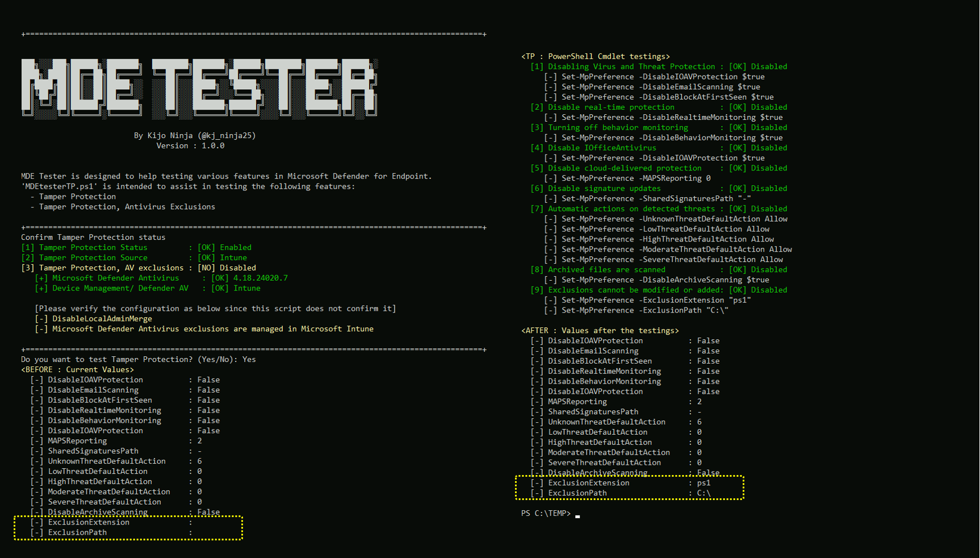This screenshot has width=980, height=558.
Task: Select DisableBlockAtFirstSeen in the BEFORE values list
Action: (x=125, y=401)
